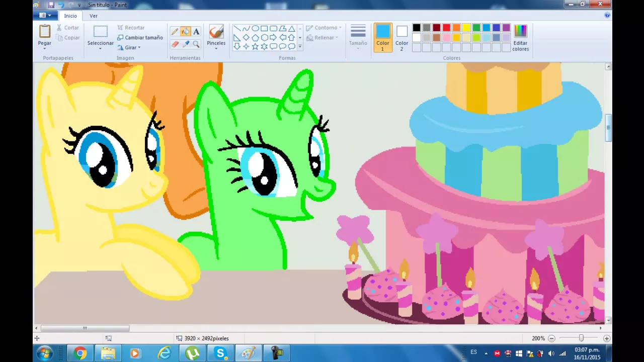Open the Windows Start button
Viewport: 644px width, 362px height.
[44, 353]
